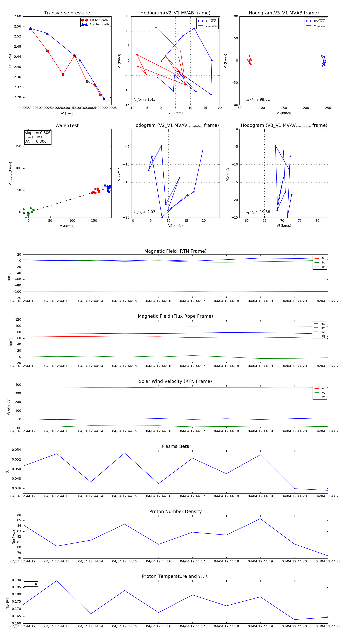Click the "Pt' (nPa)" y-axis label
This screenshot has height=644, width=351.
point(10,61)
